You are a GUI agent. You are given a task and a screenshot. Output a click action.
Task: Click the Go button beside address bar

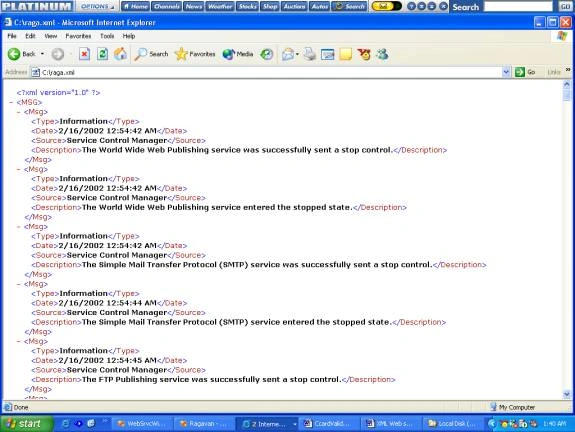tap(525, 72)
